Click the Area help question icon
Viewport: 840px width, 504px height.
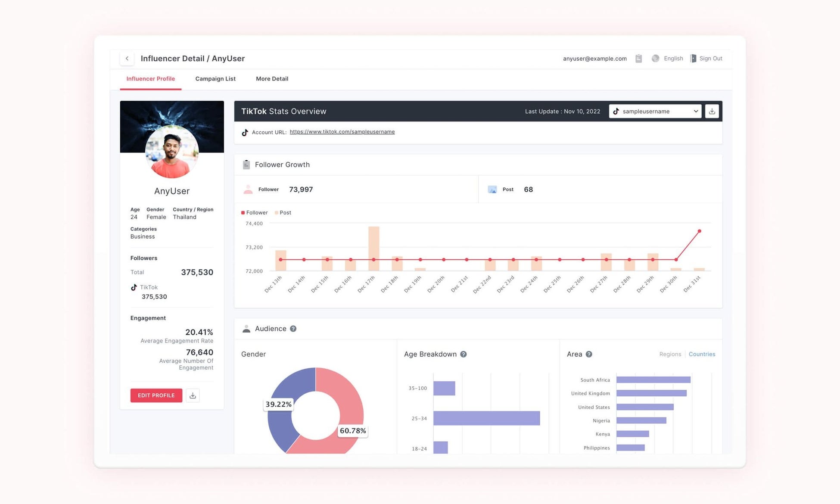(x=589, y=354)
